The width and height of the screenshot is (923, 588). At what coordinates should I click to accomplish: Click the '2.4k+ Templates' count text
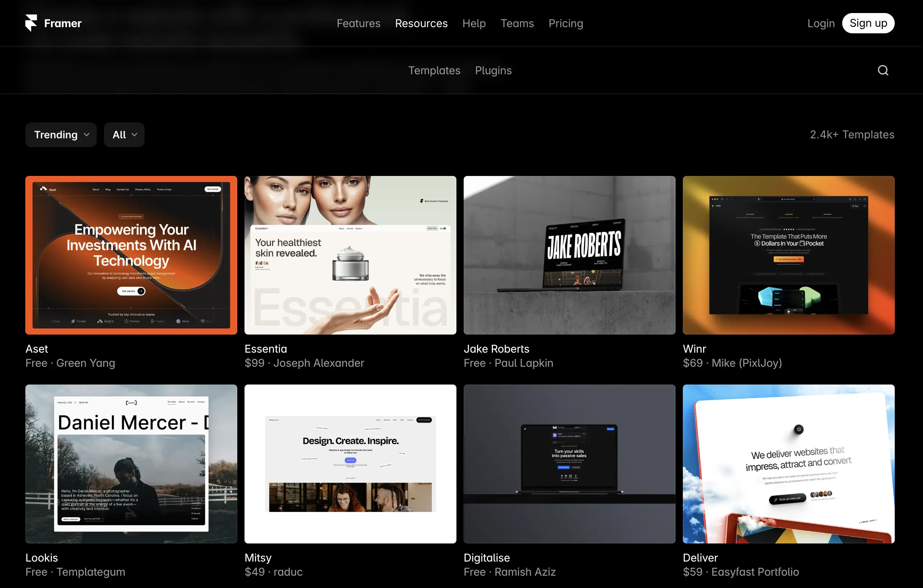852,135
